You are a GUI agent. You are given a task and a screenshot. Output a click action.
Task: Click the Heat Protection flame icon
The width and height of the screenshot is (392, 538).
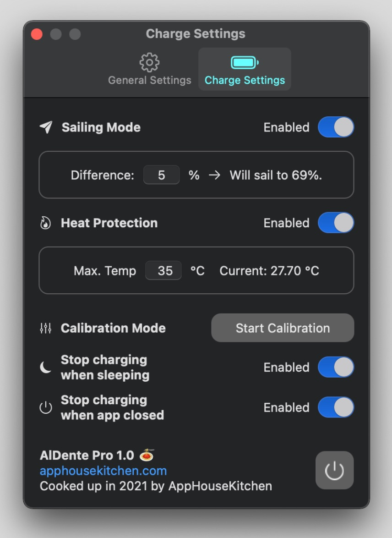click(x=46, y=223)
